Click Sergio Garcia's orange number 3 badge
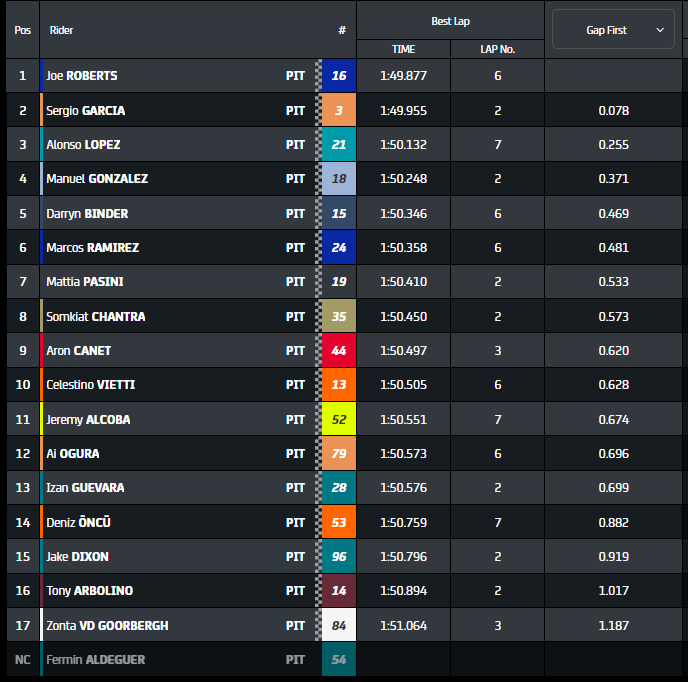 coord(338,110)
